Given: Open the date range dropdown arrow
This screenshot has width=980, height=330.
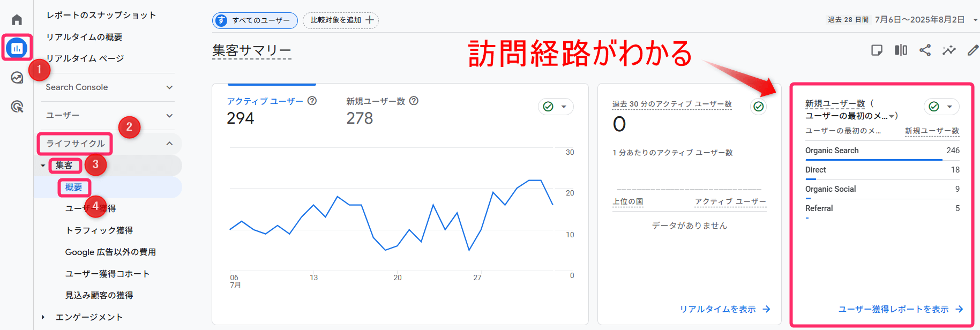Looking at the screenshot, I should coord(975,20).
